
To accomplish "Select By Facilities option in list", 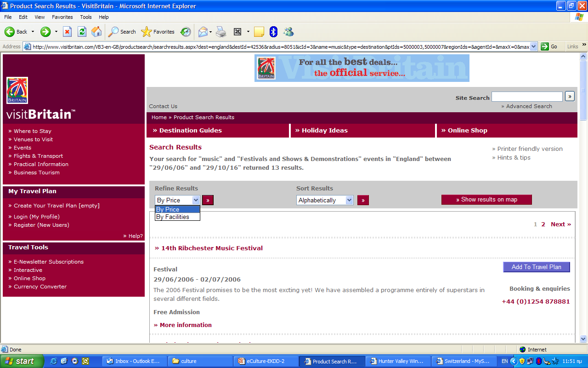I will pos(177,217).
